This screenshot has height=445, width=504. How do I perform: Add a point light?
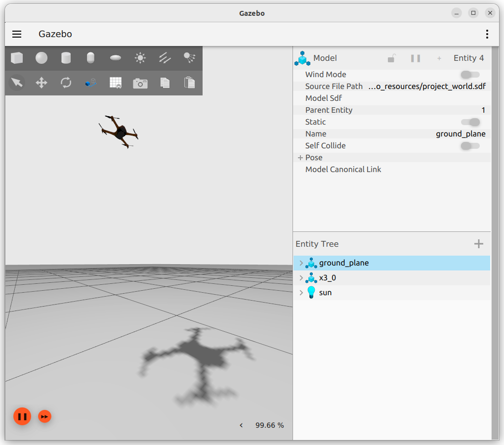[x=140, y=58]
